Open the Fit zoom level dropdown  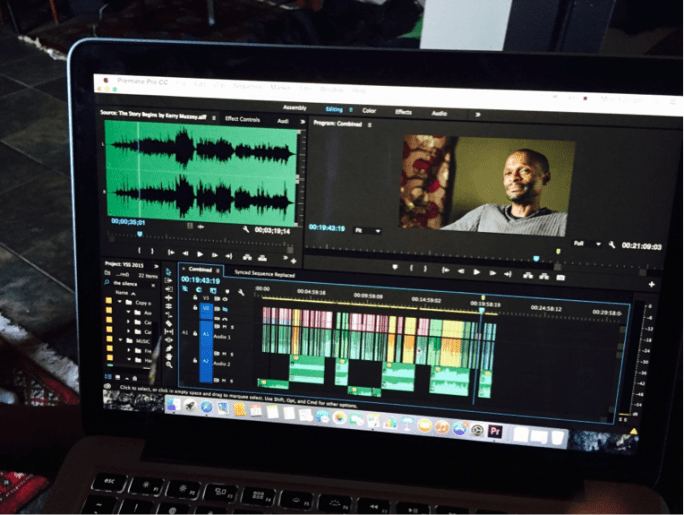(368, 230)
